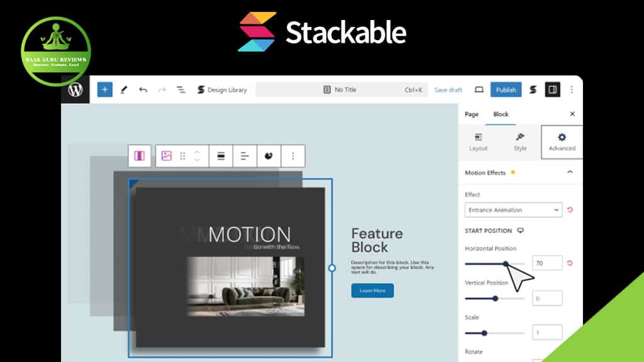The width and height of the screenshot is (644, 362).
Task: Edit the Vertical Position value field
Action: 547,299
